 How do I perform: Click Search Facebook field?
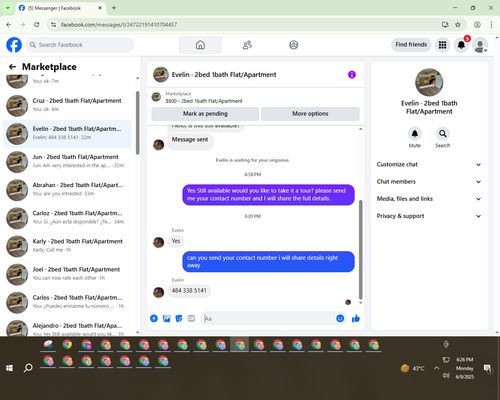pyautogui.click(x=80, y=45)
